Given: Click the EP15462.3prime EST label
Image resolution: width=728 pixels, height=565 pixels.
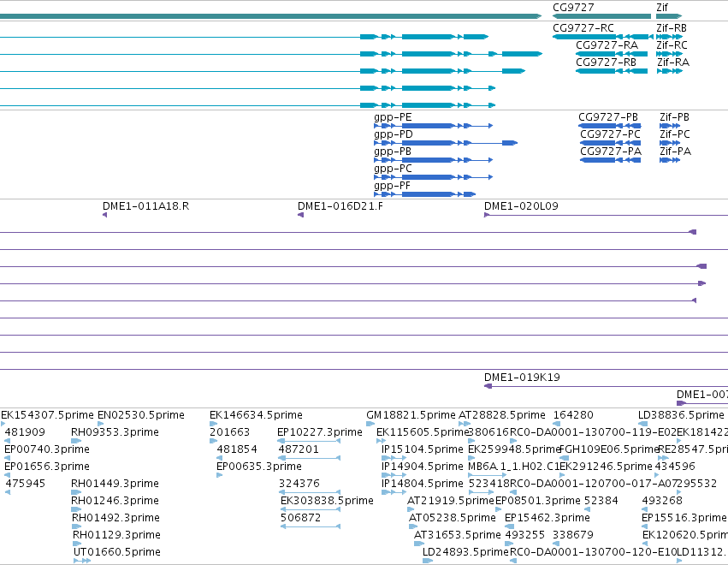Looking at the screenshot, I should coord(547,518).
